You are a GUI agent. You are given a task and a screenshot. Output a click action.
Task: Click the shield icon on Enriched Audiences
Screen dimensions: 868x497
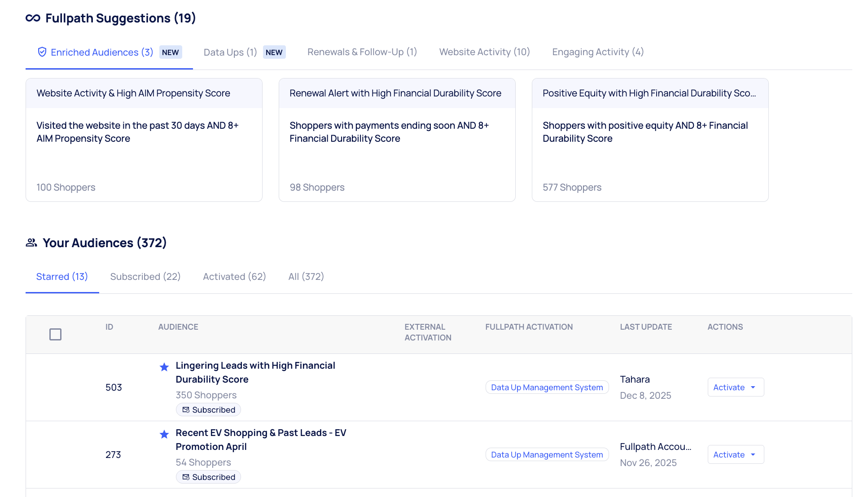click(42, 52)
